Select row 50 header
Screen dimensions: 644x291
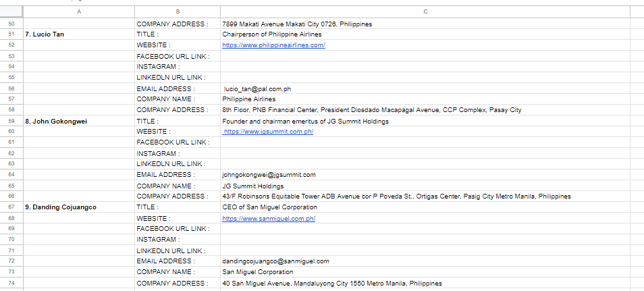click(x=11, y=24)
